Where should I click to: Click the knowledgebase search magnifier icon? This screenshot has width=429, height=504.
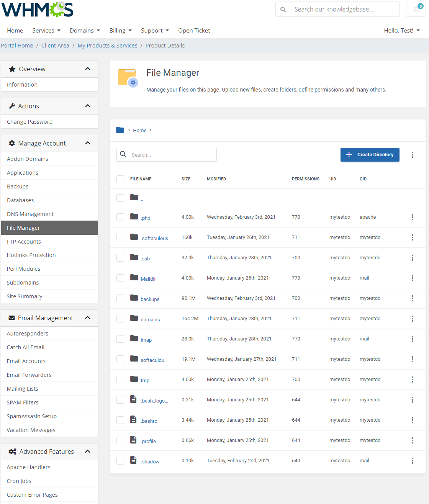pos(283,10)
